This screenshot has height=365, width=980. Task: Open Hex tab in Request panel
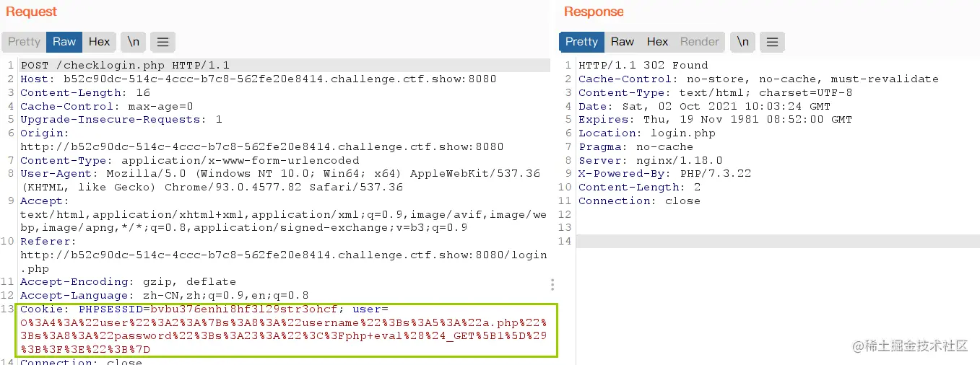tap(99, 42)
